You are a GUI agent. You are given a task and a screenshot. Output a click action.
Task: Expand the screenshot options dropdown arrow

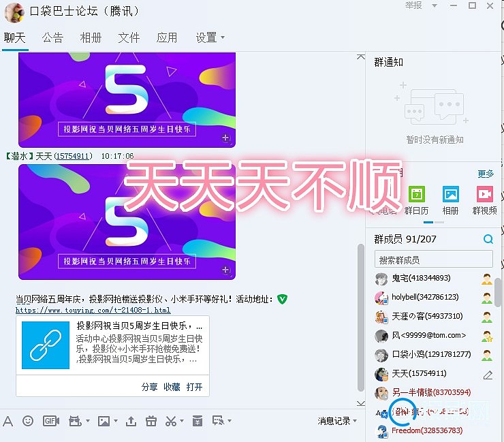[182, 421]
